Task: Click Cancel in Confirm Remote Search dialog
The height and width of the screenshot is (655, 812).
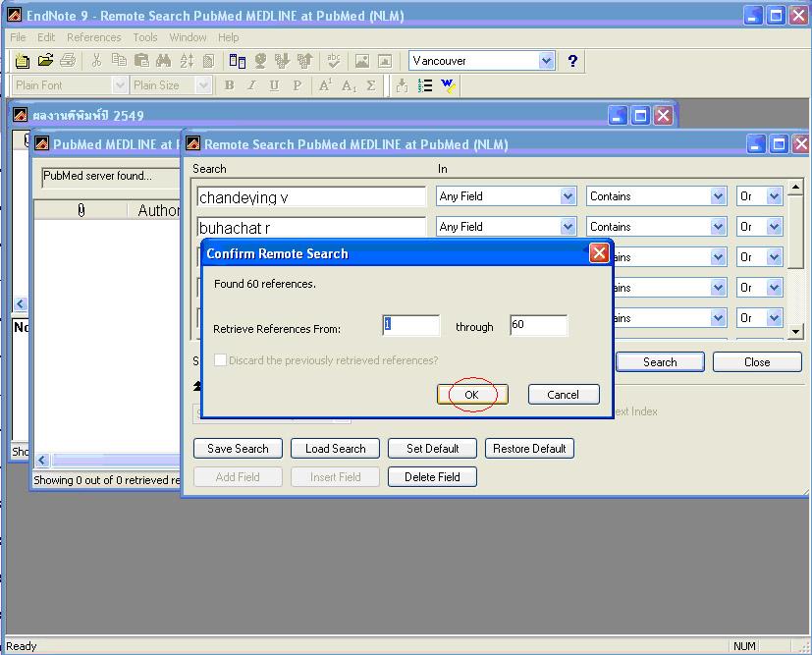Action: pyautogui.click(x=564, y=395)
